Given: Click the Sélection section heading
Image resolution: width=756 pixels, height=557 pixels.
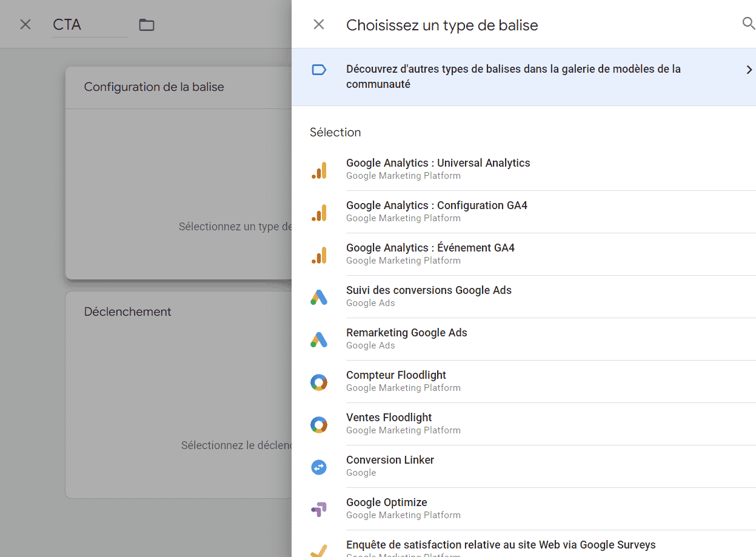Looking at the screenshot, I should (335, 132).
